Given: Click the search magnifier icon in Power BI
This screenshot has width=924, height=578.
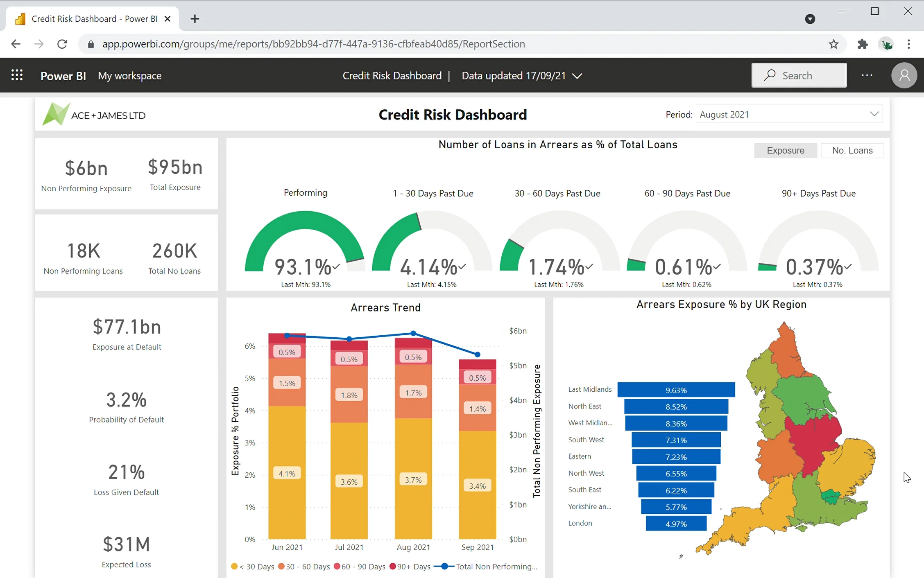Looking at the screenshot, I should (x=770, y=75).
